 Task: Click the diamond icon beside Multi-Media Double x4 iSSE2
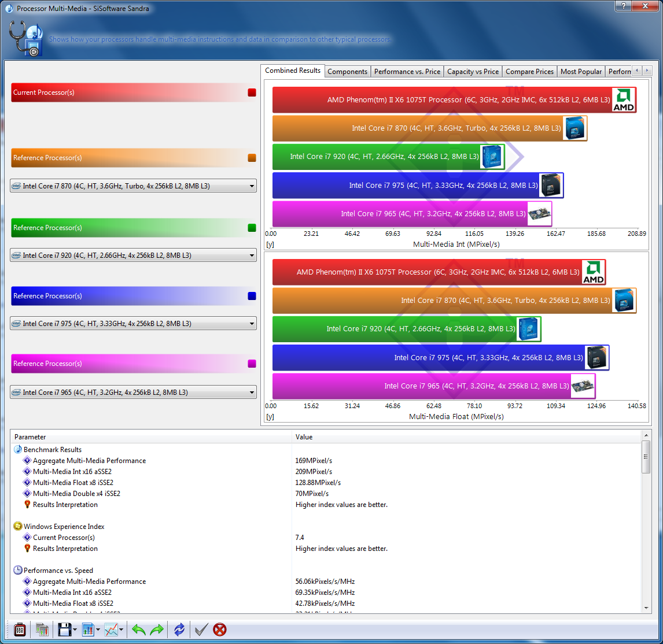pos(27,493)
